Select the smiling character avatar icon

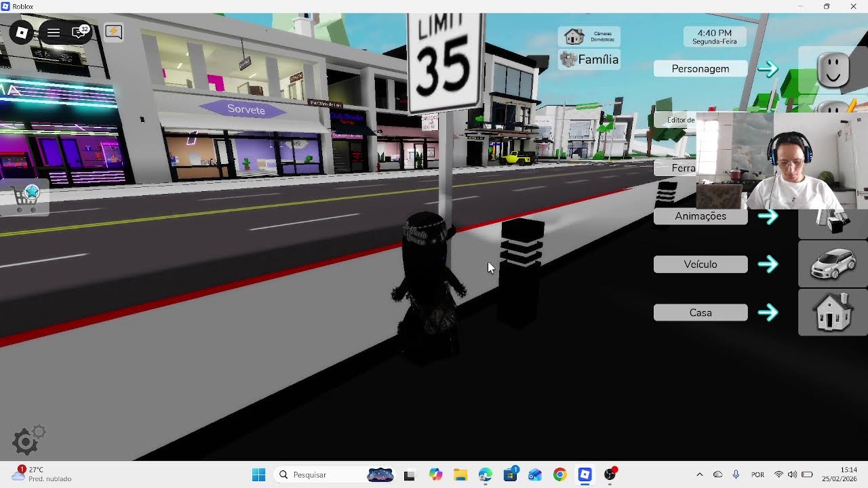click(x=833, y=68)
